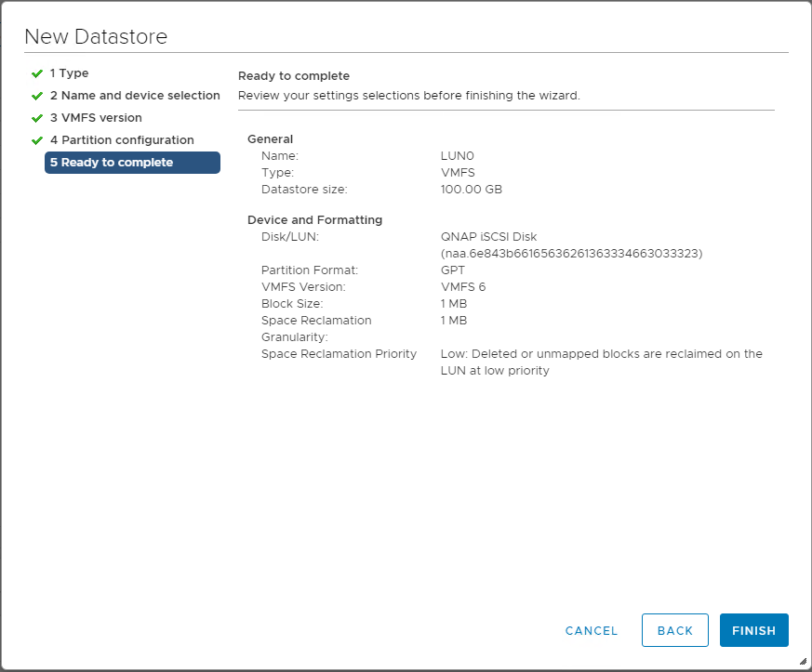Click the GPT partition format value
The width and height of the screenshot is (812, 672).
[452, 270]
